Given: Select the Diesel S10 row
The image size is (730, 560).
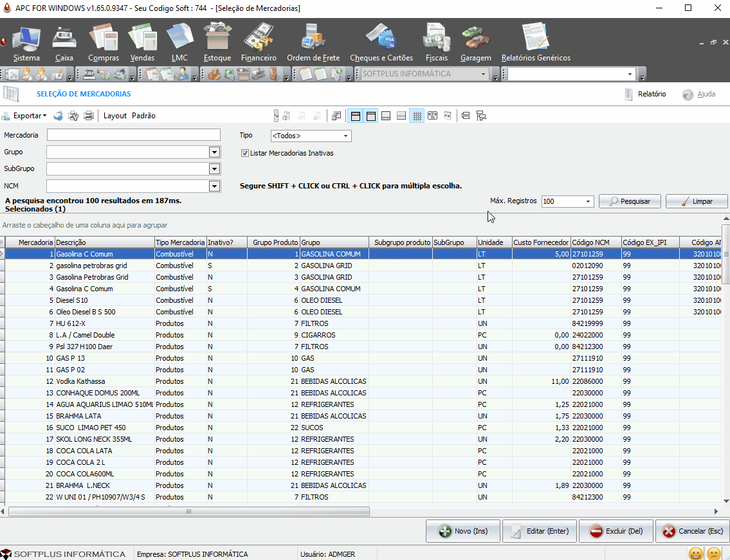Looking at the screenshot, I should [363, 300].
